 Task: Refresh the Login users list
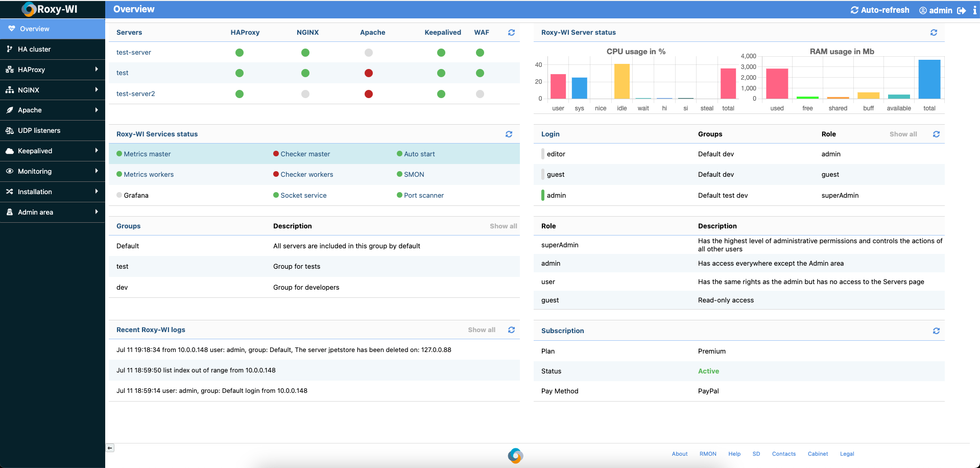(936, 134)
